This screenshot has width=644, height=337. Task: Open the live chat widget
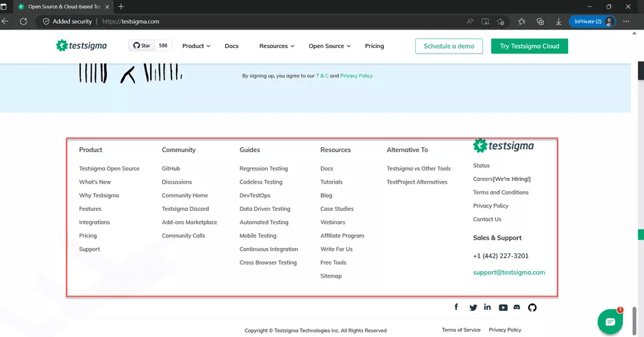coord(610,322)
